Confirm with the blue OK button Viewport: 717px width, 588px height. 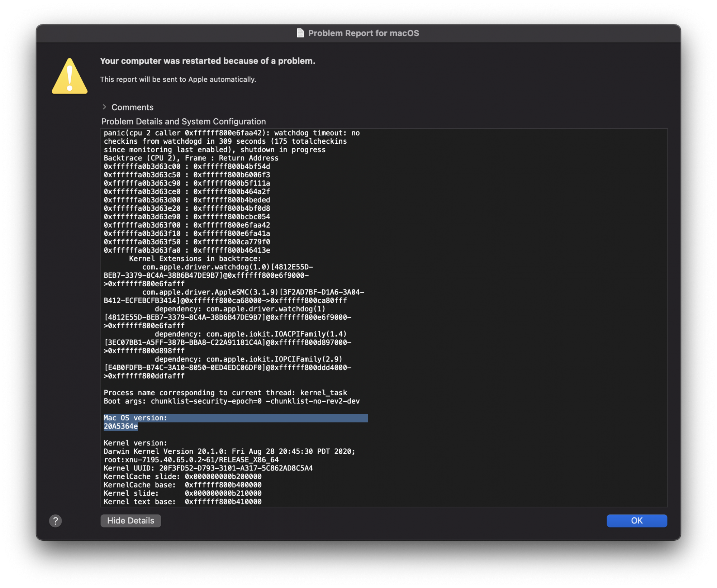[x=636, y=521]
